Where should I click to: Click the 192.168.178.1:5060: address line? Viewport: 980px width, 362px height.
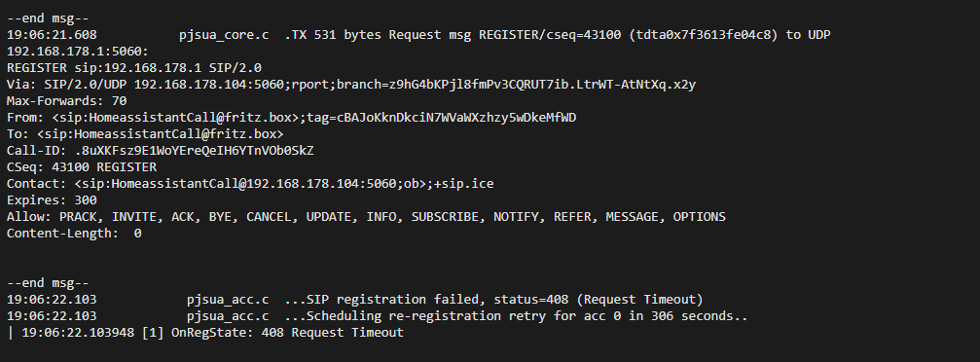point(78,52)
